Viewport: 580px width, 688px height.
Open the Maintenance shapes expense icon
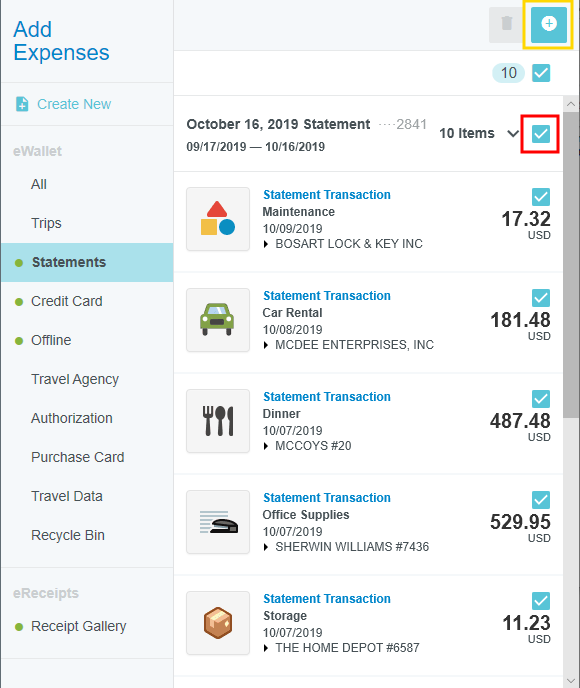click(x=218, y=219)
